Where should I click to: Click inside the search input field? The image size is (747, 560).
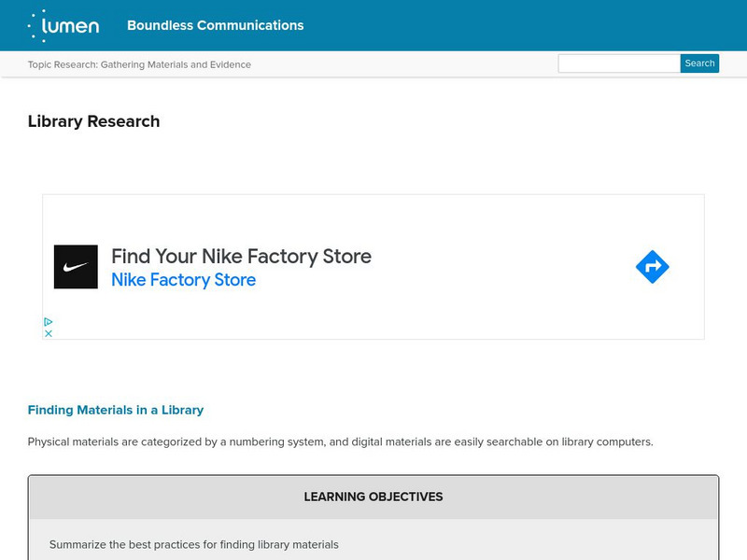(616, 63)
